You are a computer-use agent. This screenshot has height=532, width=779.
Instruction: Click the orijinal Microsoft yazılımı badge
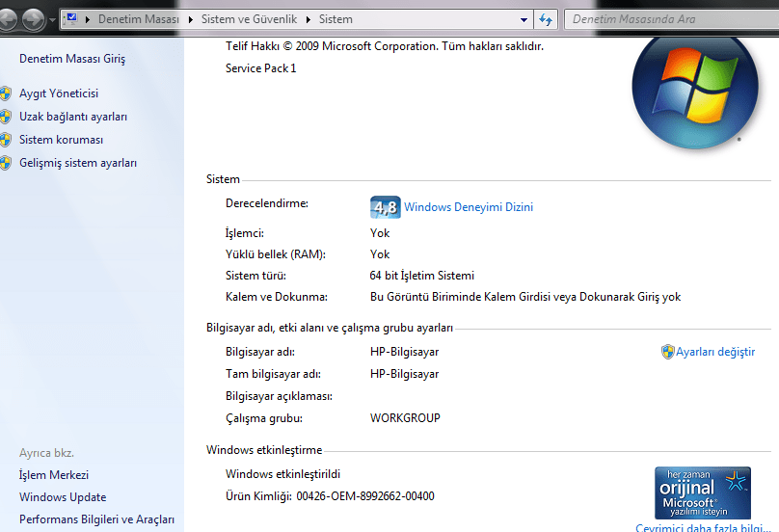703,492
